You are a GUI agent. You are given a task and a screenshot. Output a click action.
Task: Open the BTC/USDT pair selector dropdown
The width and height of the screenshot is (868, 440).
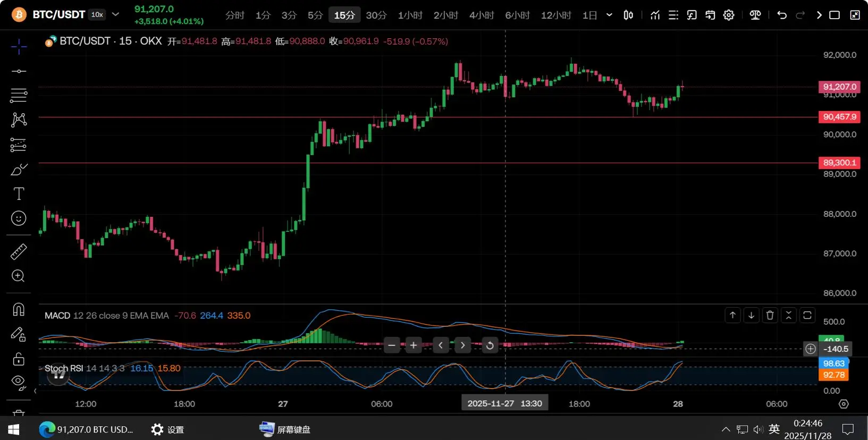pyautogui.click(x=115, y=14)
